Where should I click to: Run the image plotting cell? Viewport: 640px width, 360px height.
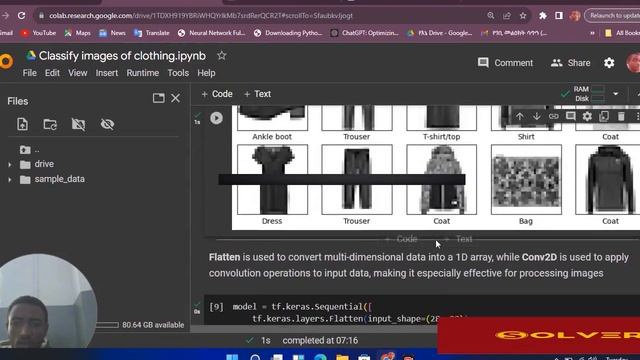click(x=216, y=118)
